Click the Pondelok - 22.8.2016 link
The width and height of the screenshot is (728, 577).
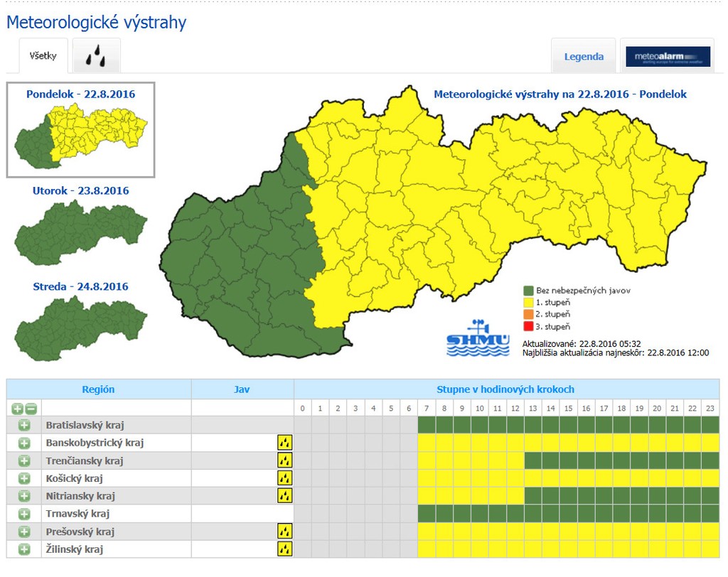point(80,94)
